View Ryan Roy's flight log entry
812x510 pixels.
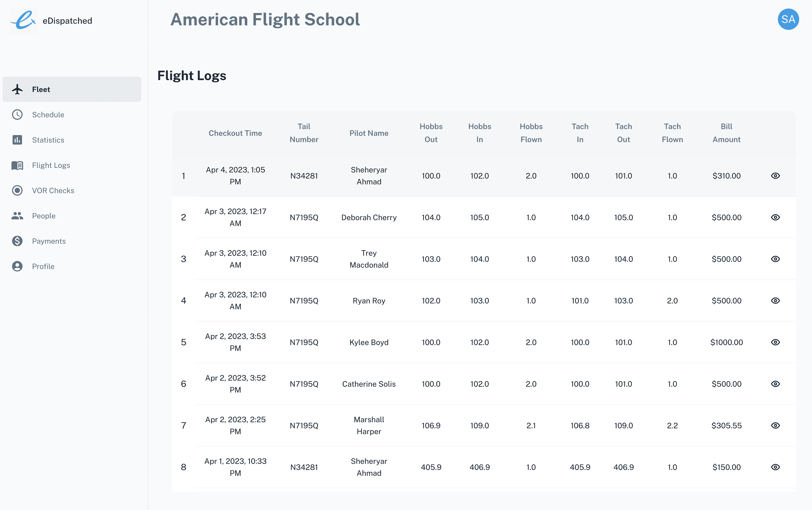pyautogui.click(x=775, y=301)
